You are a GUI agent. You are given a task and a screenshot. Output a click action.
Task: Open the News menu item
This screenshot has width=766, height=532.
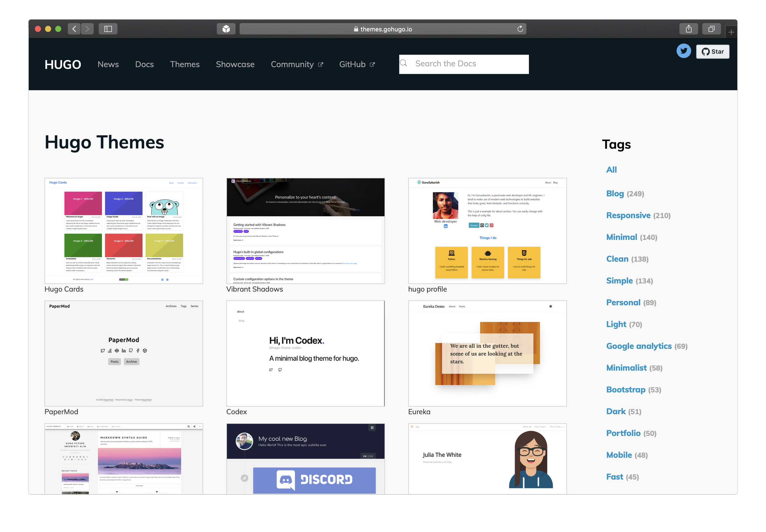click(x=108, y=64)
